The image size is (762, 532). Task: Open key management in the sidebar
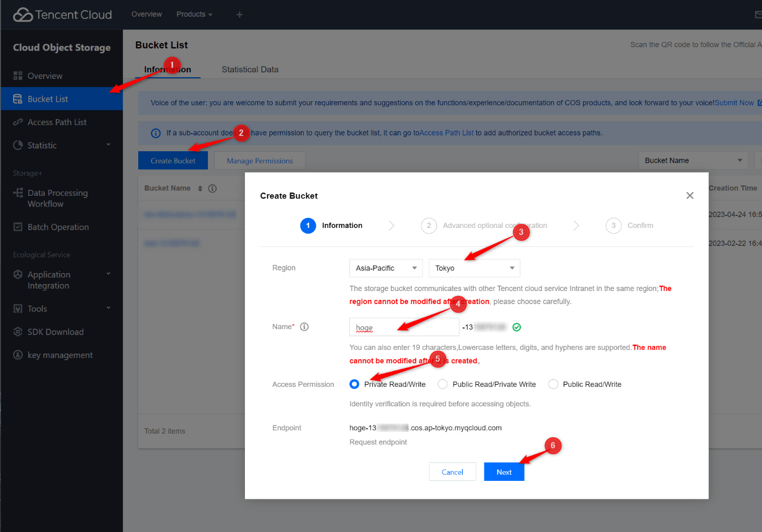60,355
